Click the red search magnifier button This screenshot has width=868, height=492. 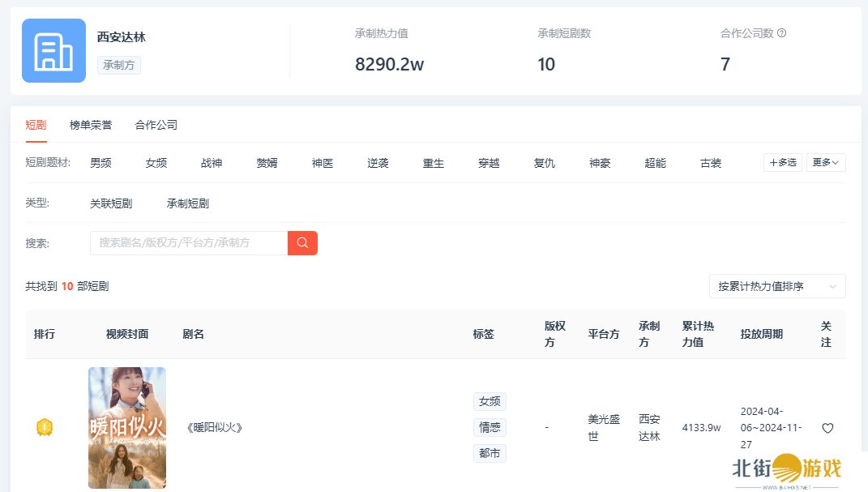point(302,243)
